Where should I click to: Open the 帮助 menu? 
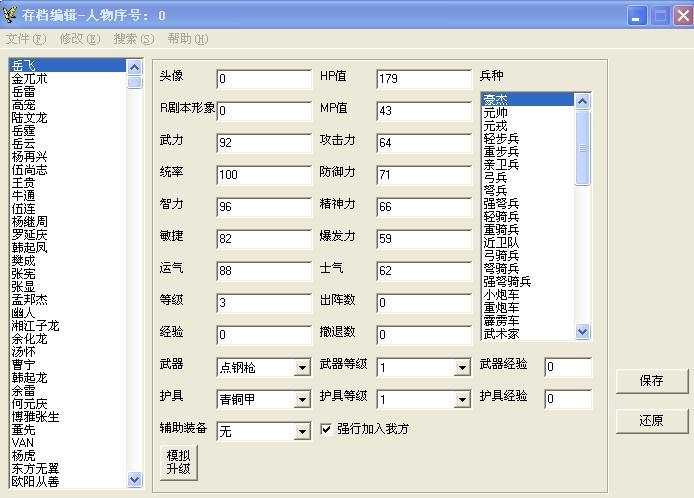[188, 39]
